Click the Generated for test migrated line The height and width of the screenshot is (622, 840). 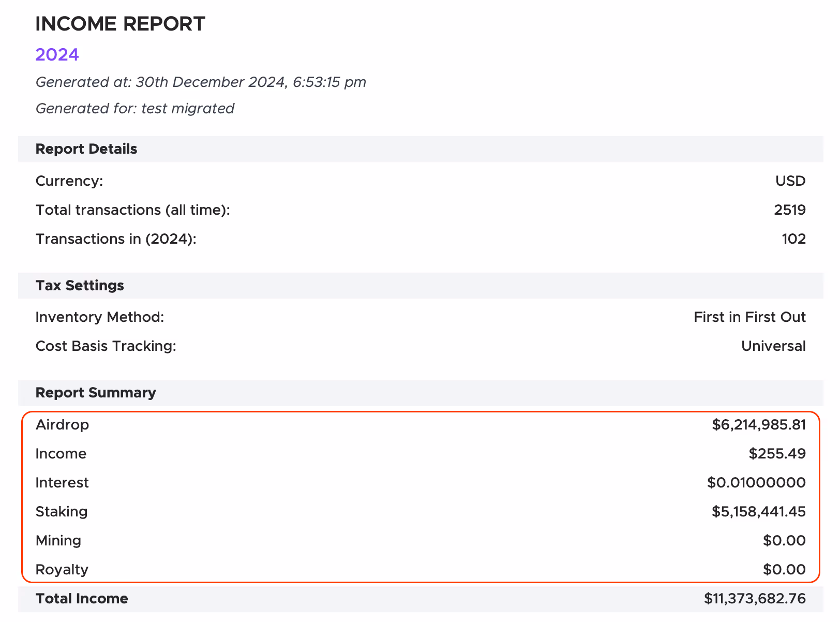coord(134,108)
